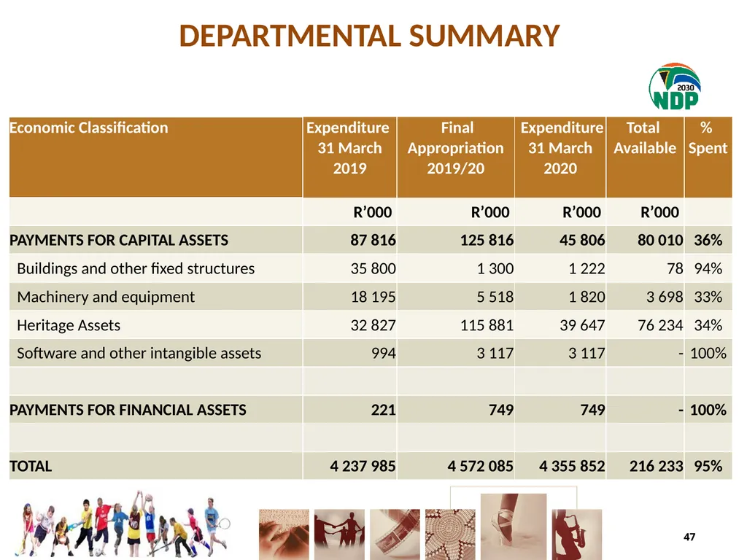
Task: Click the people holding hands silhouette thumbnail
Action: point(339,534)
